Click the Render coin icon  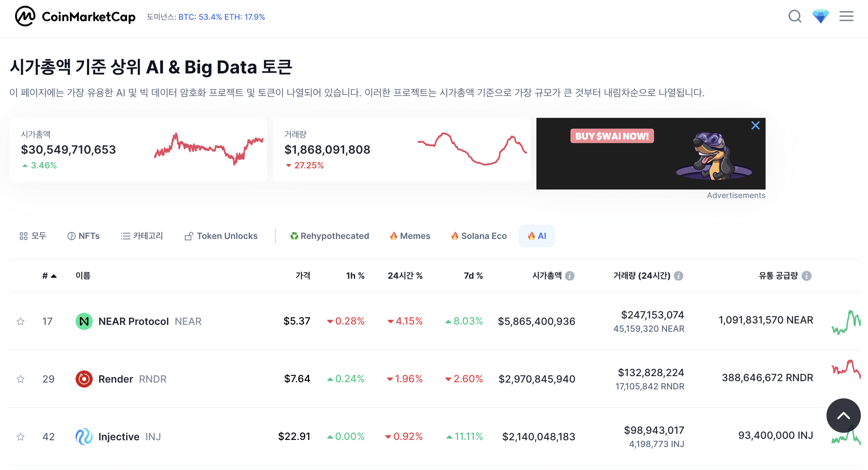click(x=84, y=379)
